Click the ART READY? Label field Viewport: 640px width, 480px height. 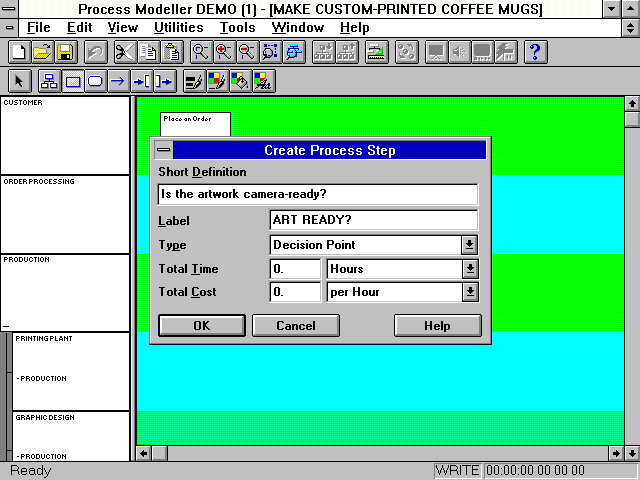pos(373,220)
